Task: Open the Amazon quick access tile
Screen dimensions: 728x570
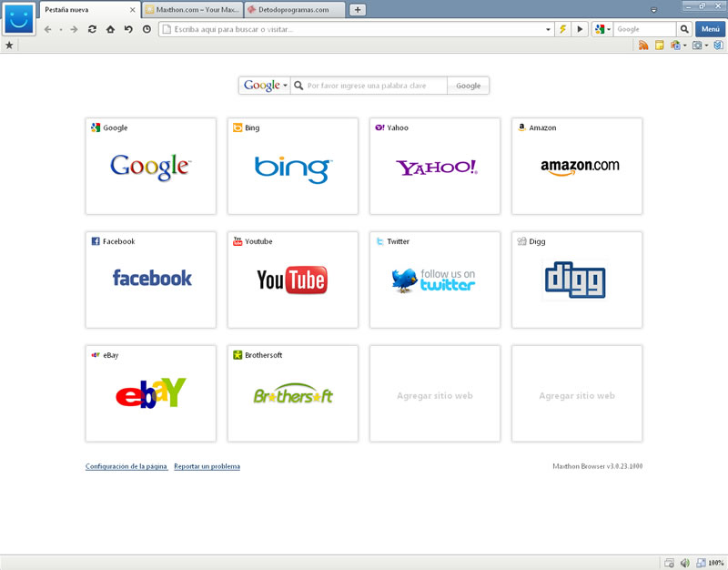Action: [x=577, y=166]
